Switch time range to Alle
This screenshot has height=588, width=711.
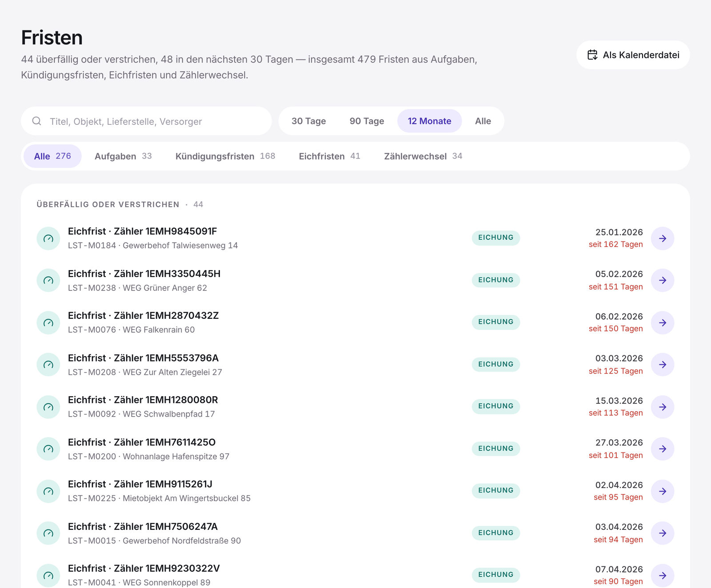[x=483, y=121]
